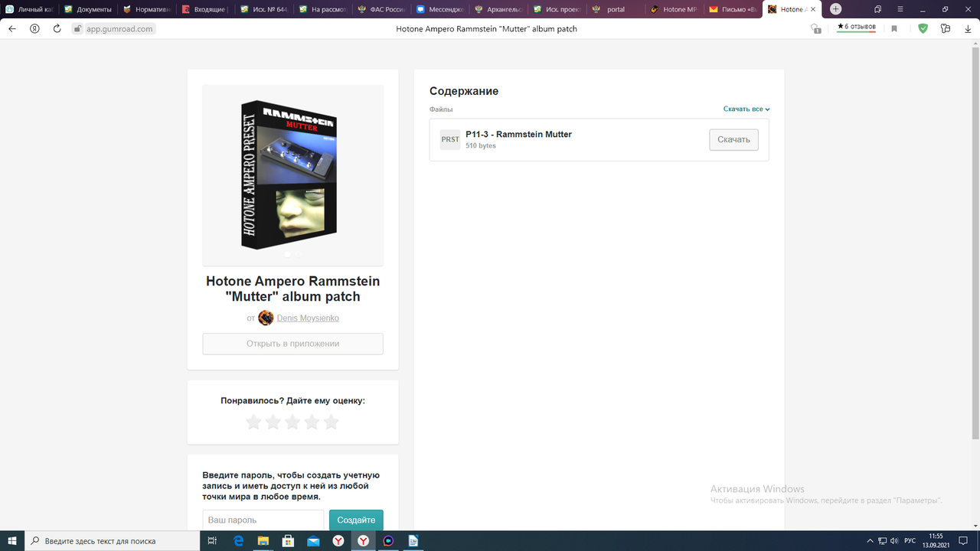The height and width of the screenshot is (551, 980).
Task: Open the Mail app from the taskbar
Action: 313,540
